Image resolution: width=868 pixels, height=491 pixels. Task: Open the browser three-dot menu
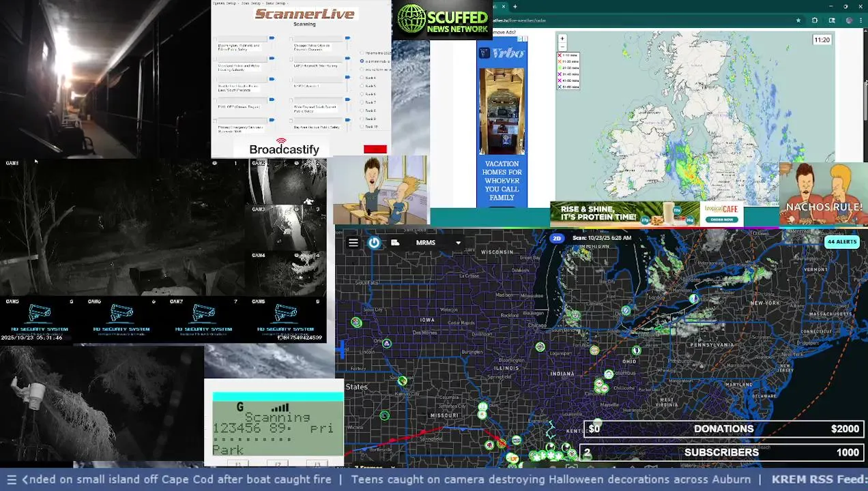click(x=860, y=20)
